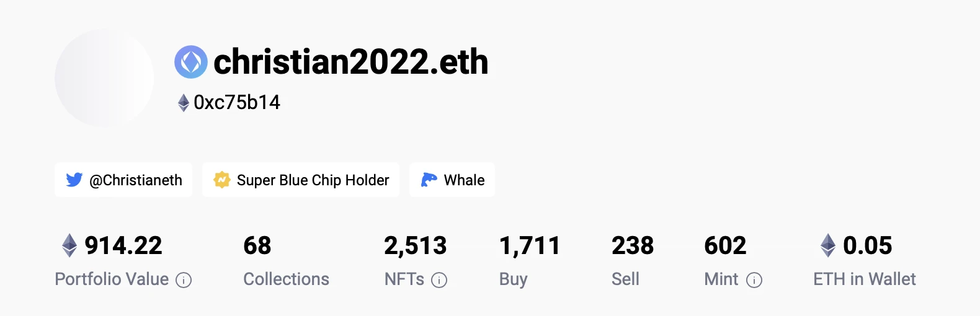Viewport: 980px width, 316px height.
Task: Click the NFTs info icon
Action: [439, 280]
